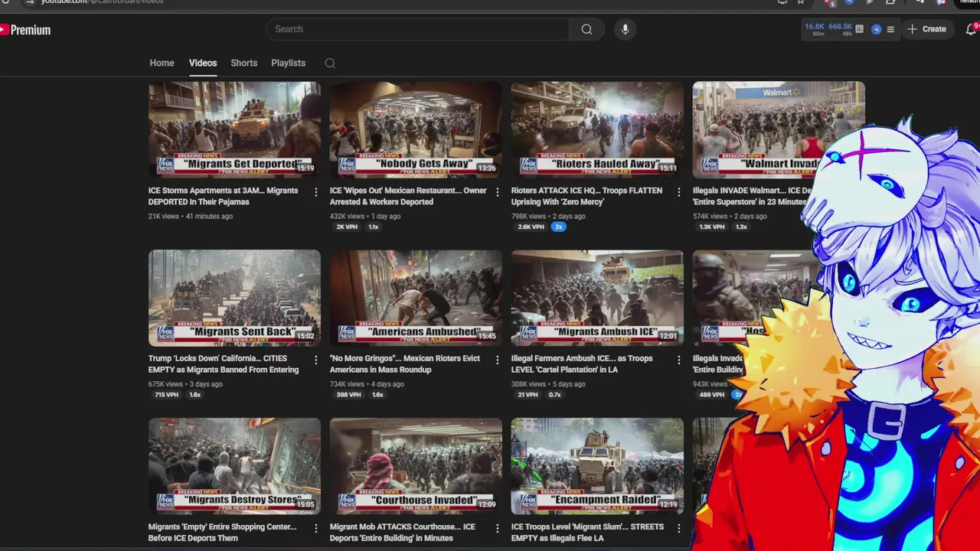The height and width of the screenshot is (551, 980).
Task: Open vidIQ bar chart stats icon
Action: (x=859, y=29)
